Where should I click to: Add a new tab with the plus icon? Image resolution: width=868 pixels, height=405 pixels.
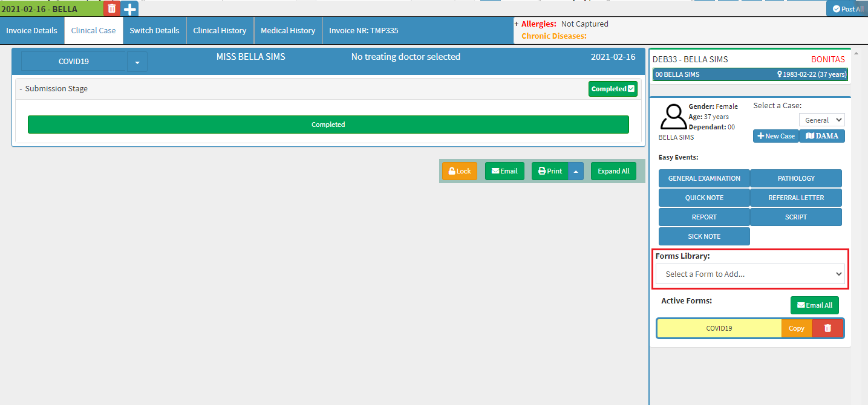[129, 9]
